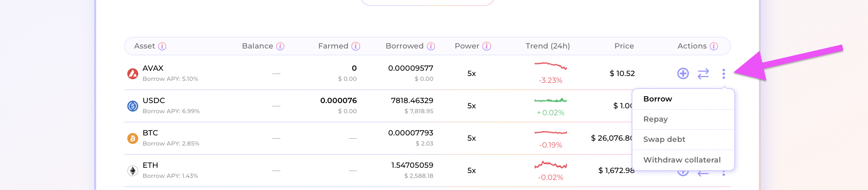Click the AVAX 24h trend chart
The height and width of the screenshot is (190, 868).
tap(550, 65)
